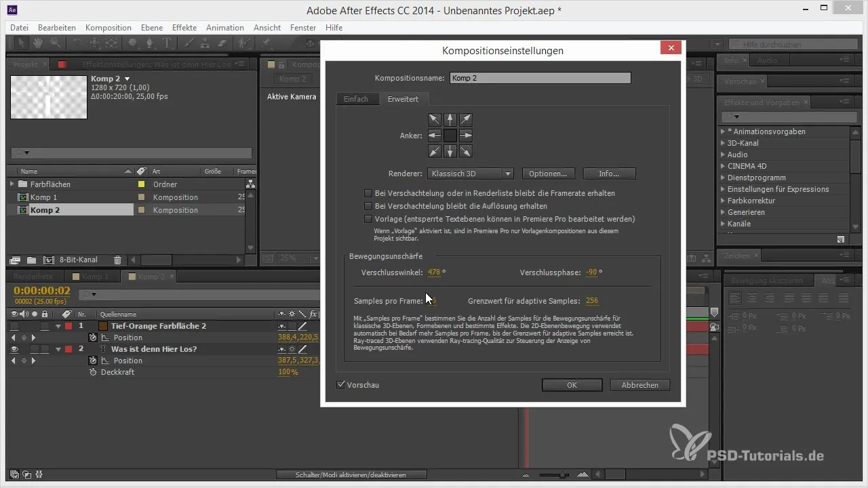Click trash icon in Project panel
The height and width of the screenshot is (488, 868).
(117, 260)
